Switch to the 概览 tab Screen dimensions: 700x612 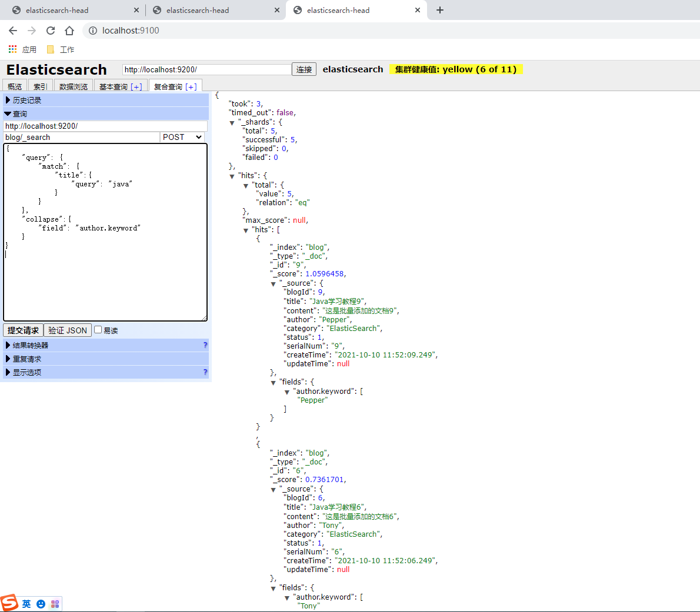click(15, 86)
